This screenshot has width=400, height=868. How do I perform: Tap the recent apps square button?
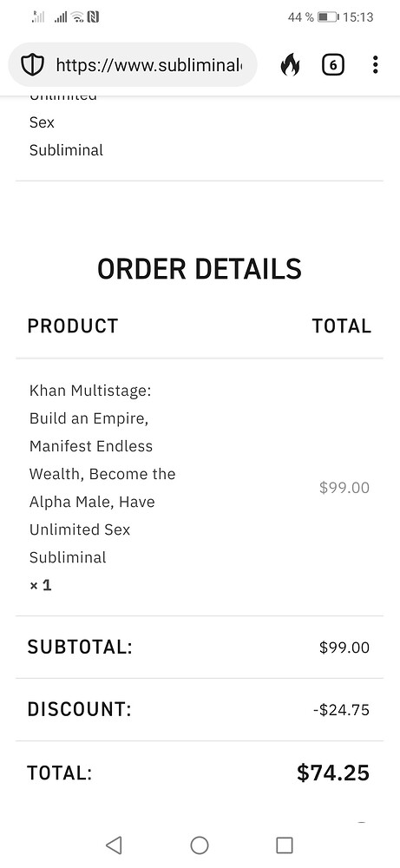tap(285, 845)
